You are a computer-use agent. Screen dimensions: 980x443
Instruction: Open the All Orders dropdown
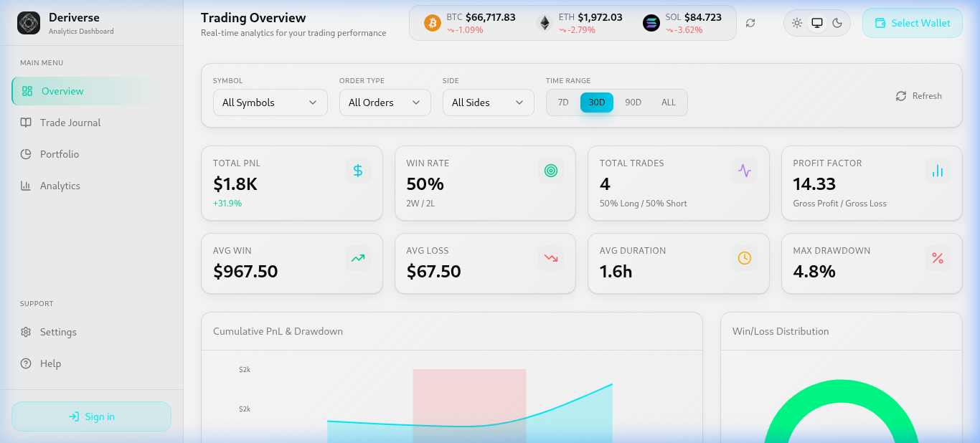tap(385, 103)
